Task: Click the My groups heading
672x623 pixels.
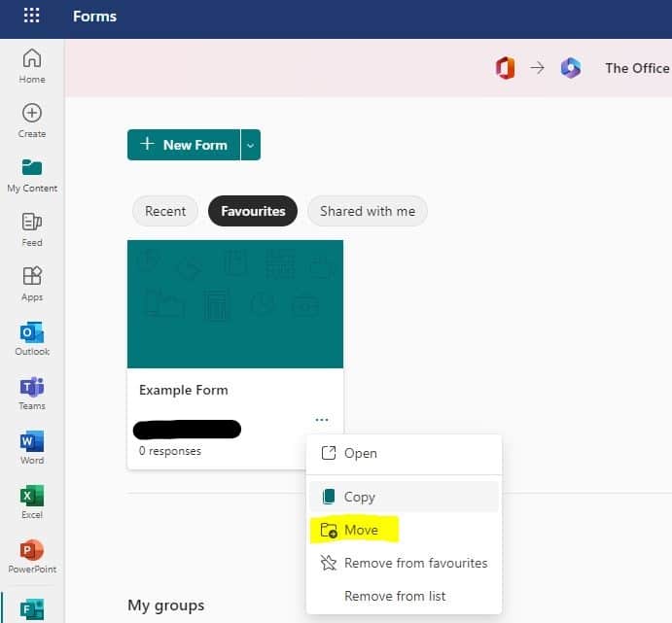Action: tap(166, 606)
